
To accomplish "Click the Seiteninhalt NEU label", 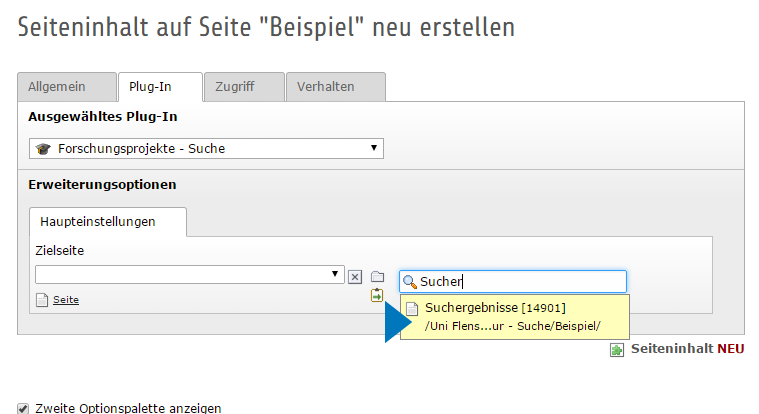I will [687, 349].
